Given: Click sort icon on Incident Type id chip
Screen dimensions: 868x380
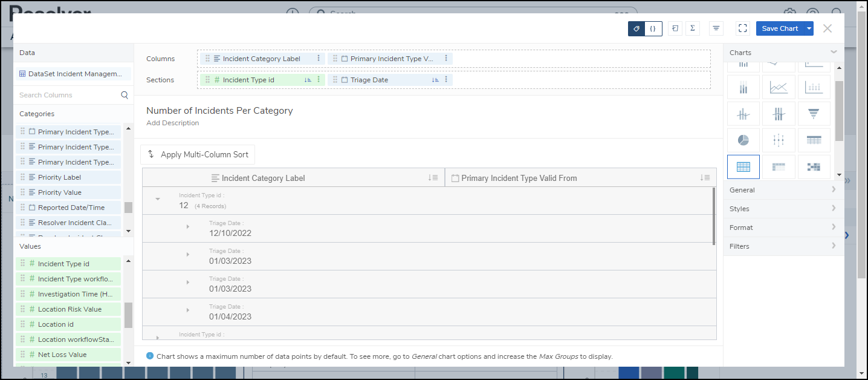Looking at the screenshot, I should tap(308, 80).
